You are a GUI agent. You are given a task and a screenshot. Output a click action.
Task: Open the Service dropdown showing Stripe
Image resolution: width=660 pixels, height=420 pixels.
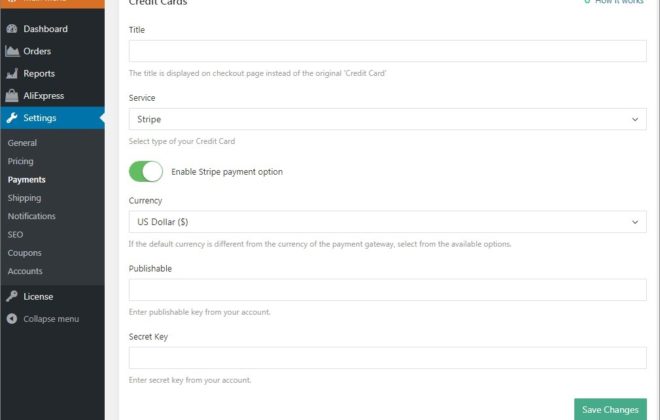click(387, 119)
